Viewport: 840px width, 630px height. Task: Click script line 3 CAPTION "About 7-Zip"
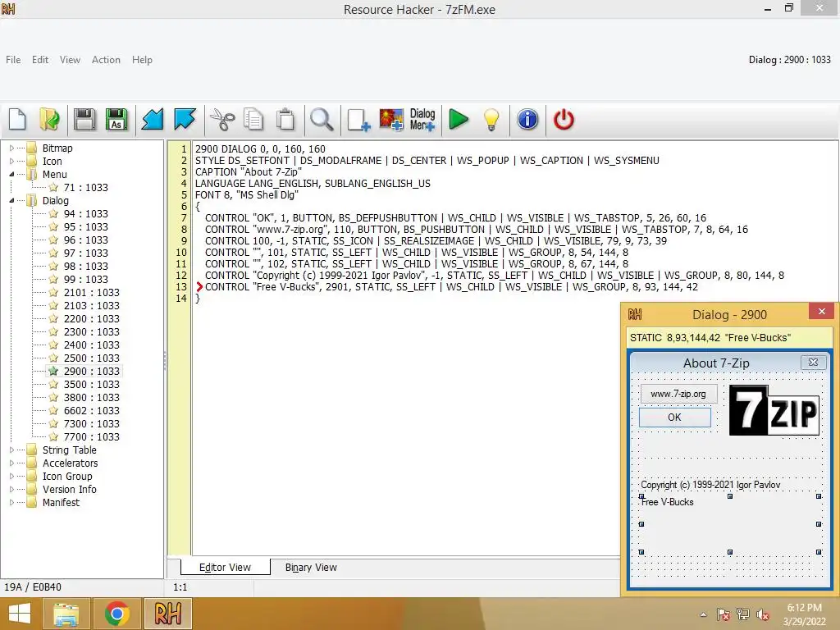coord(249,172)
